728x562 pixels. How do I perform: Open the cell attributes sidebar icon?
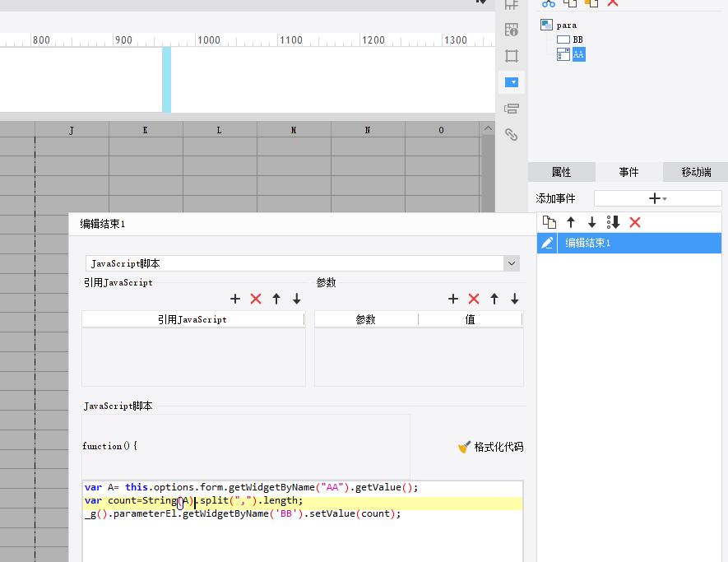click(x=511, y=30)
